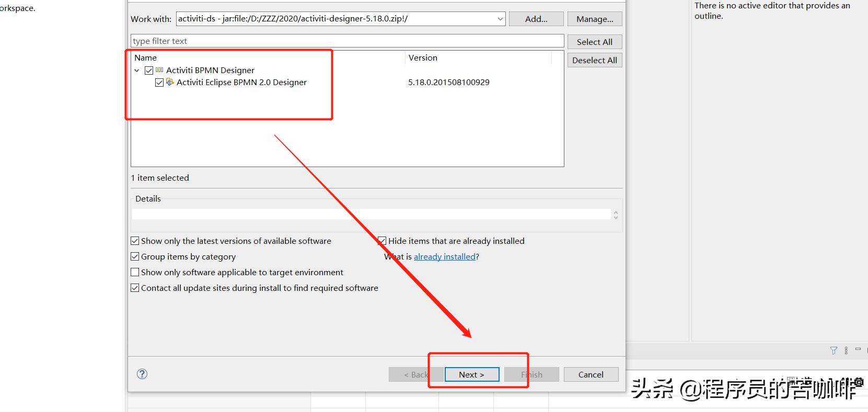The height and width of the screenshot is (412, 868).
Task: Open the help question mark icon
Action: (x=142, y=374)
